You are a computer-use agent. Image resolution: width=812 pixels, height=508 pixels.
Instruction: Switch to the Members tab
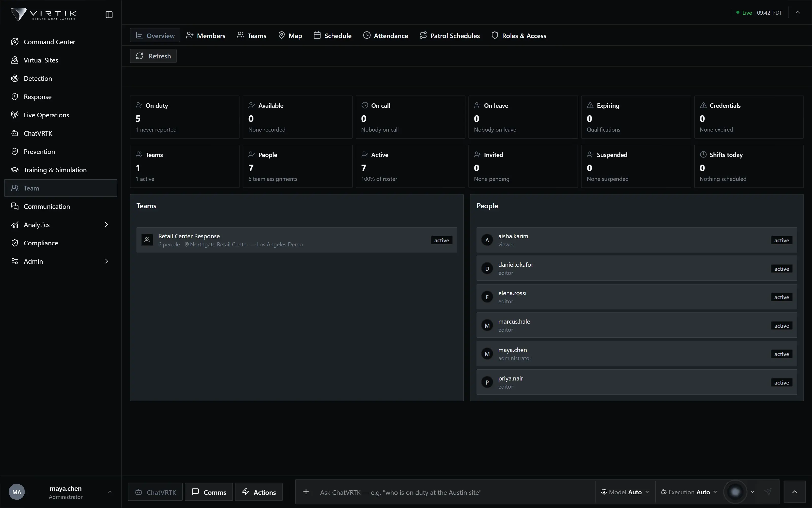(206, 36)
